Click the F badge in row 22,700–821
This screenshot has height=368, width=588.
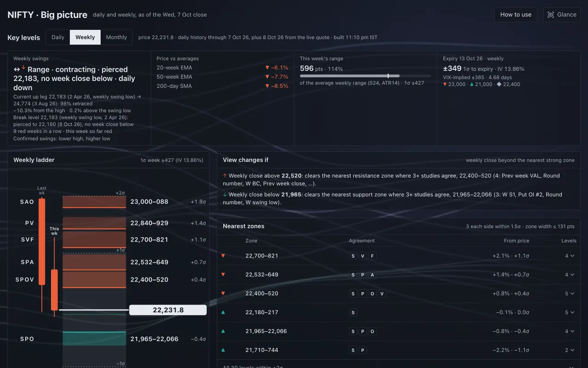point(373,256)
